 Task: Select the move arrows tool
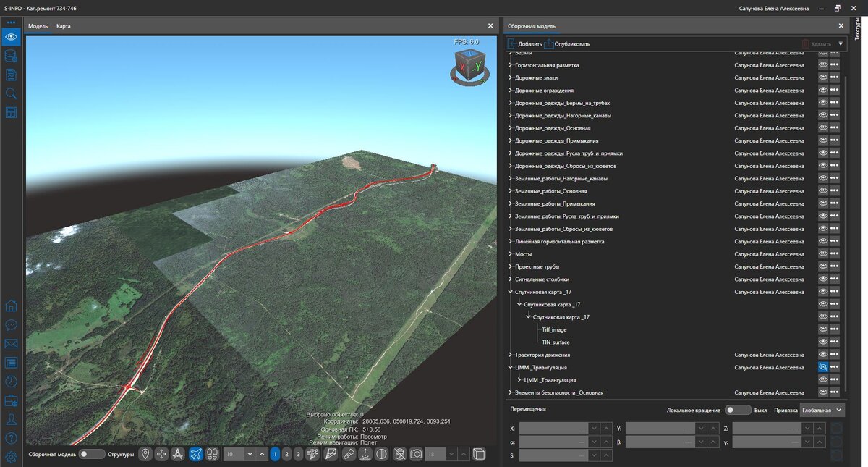[162, 454]
